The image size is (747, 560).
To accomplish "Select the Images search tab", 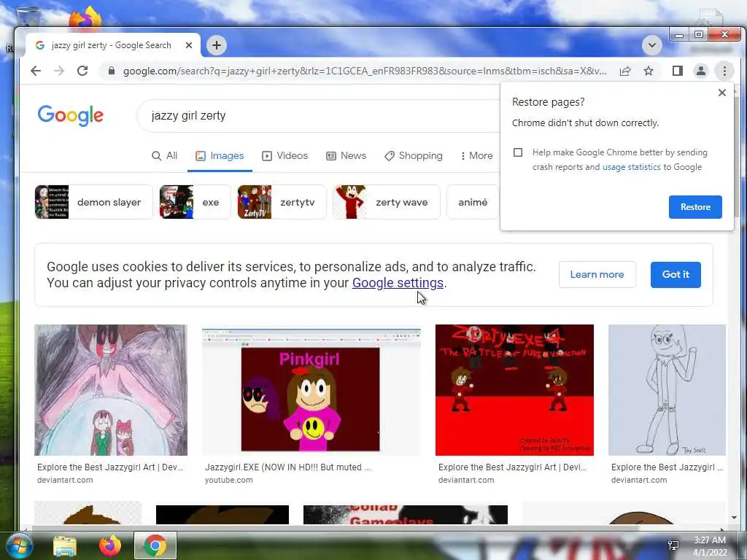I will point(220,156).
